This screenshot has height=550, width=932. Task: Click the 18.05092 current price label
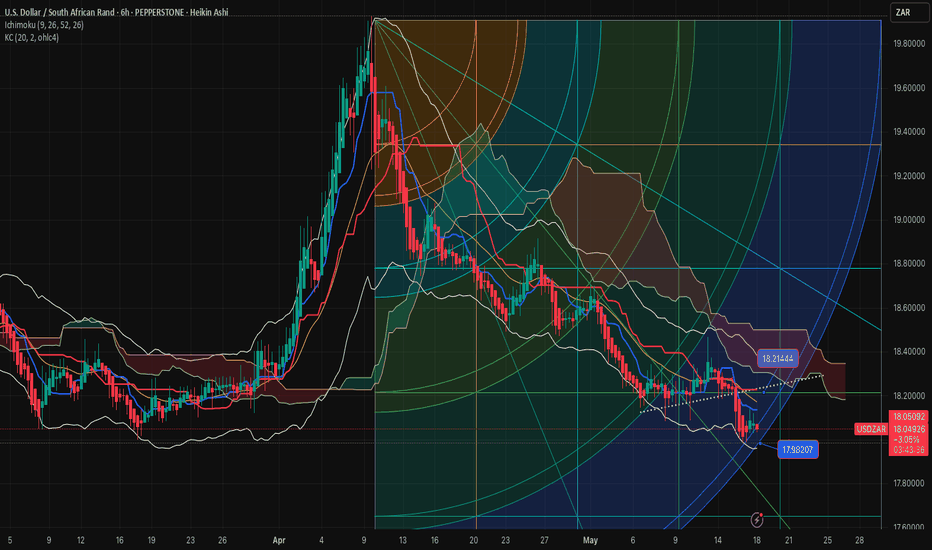pos(909,417)
